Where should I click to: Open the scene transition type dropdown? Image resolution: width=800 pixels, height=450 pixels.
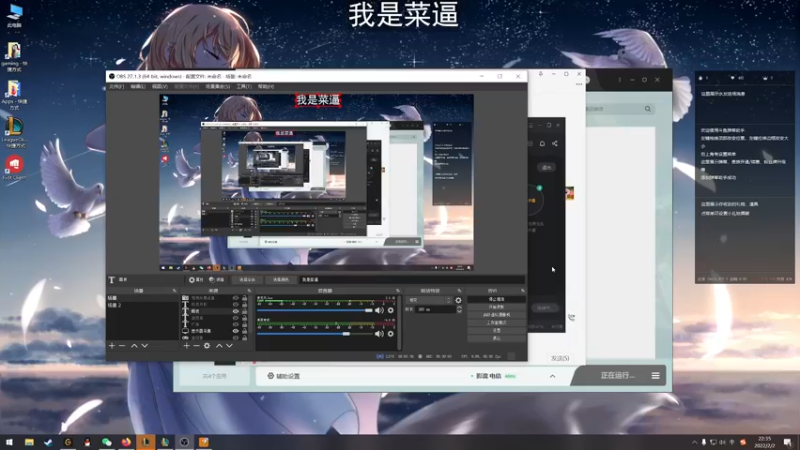(x=429, y=301)
